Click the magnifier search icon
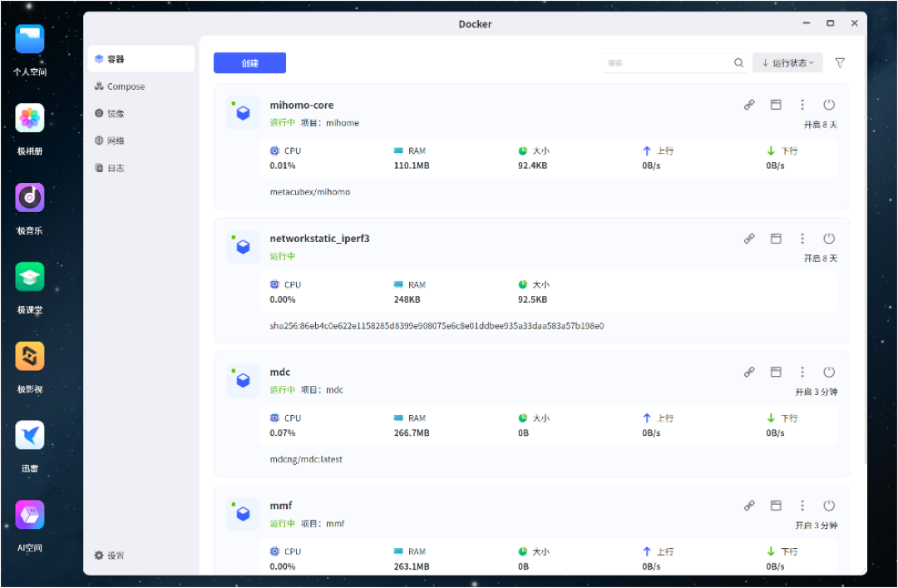The width and height of the screenshot is (898, 588). coord(739,63)
